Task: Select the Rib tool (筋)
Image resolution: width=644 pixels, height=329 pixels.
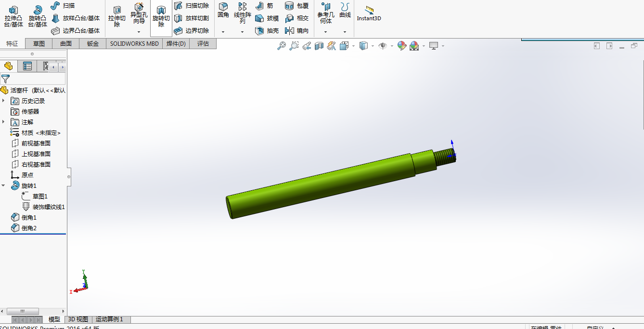Action: (264, 5)
